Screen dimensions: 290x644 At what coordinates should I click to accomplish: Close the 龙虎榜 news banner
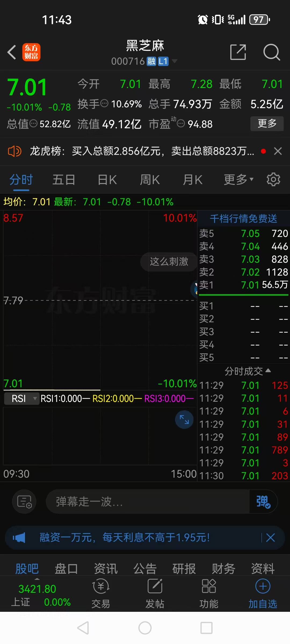(x=278, y=151)
